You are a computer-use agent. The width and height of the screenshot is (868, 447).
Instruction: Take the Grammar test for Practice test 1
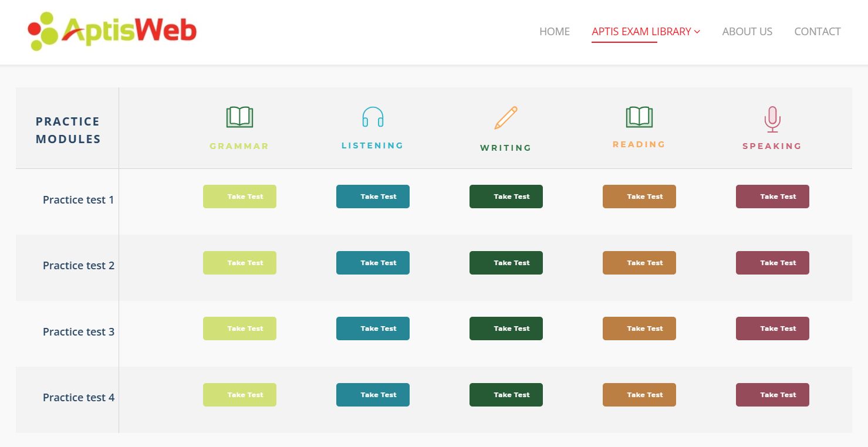point(239,197)
